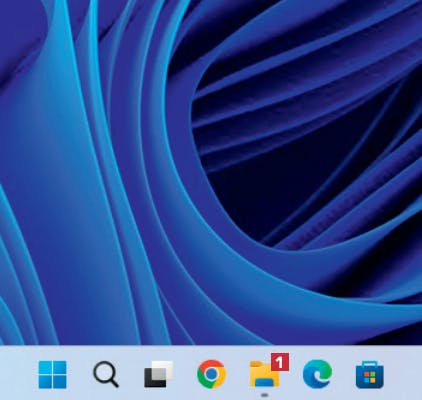The width and height of the screenshot is (422, 400).
Task: Launch Google Chrome from taskbar
Action: pyautogui.click(x=211, y=374)
